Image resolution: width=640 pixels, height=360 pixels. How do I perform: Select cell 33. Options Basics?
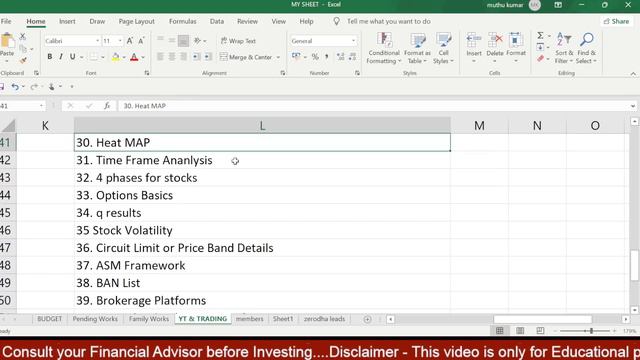[262, 195]
